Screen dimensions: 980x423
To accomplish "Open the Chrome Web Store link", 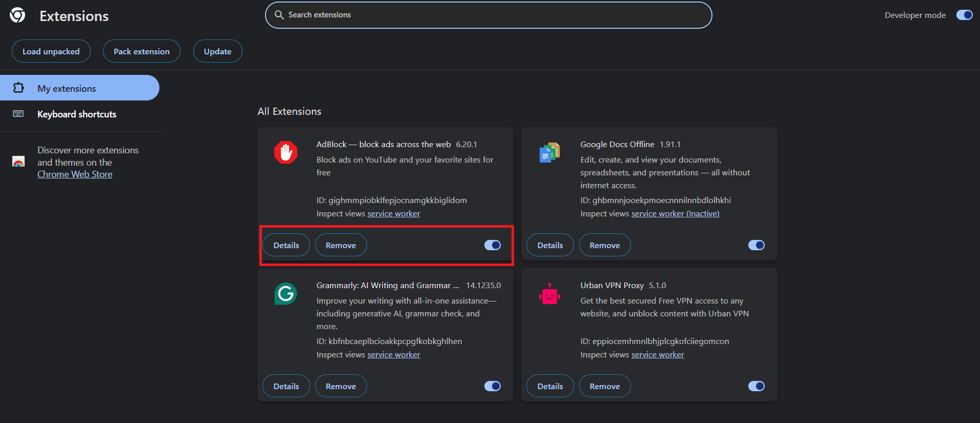I will click(75, 174).
